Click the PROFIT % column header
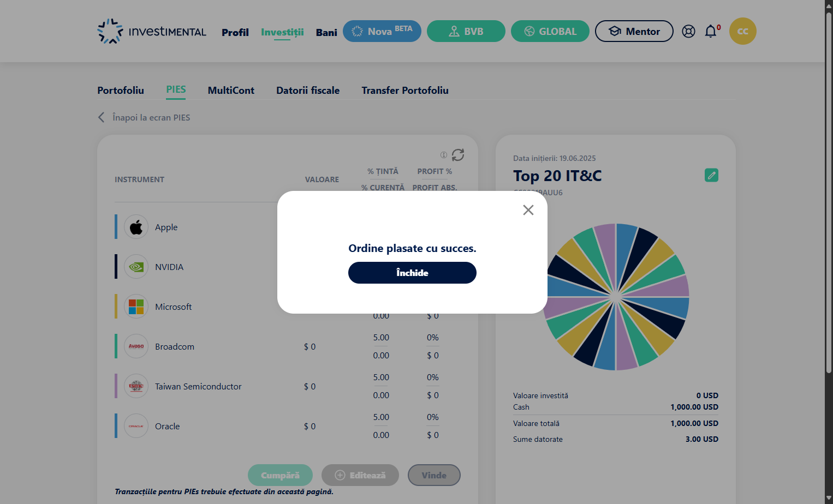Viewport: 833px width, 504px height. pyautogui.click(x=435, y=171)
